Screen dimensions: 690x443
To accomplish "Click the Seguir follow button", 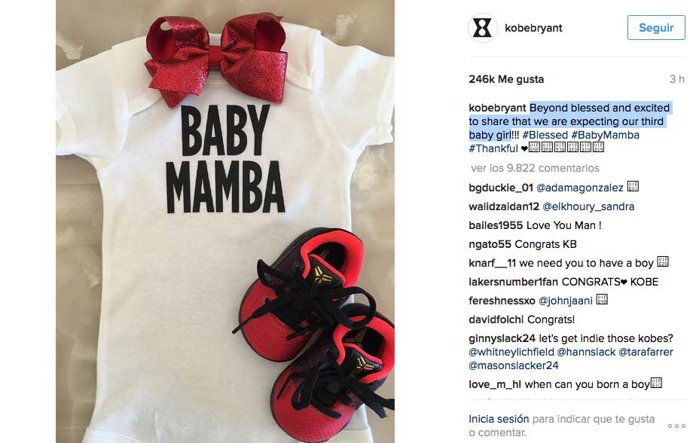I will 656,27.
